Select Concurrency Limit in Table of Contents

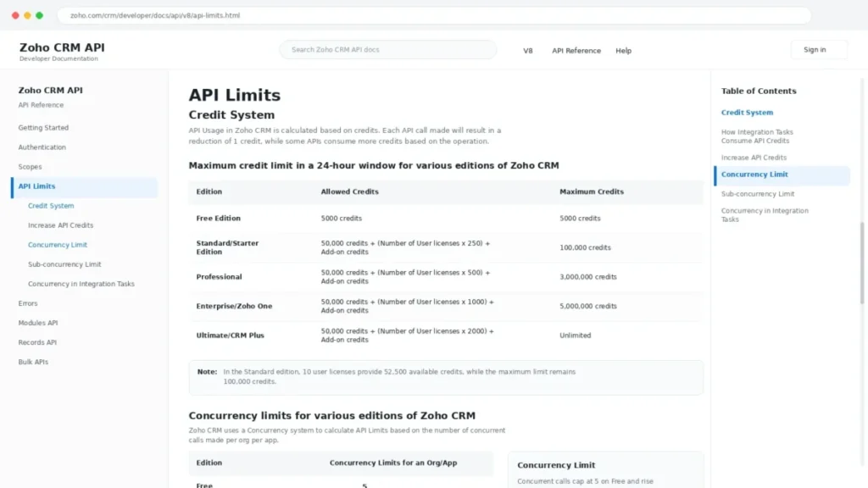click(782, 175)
